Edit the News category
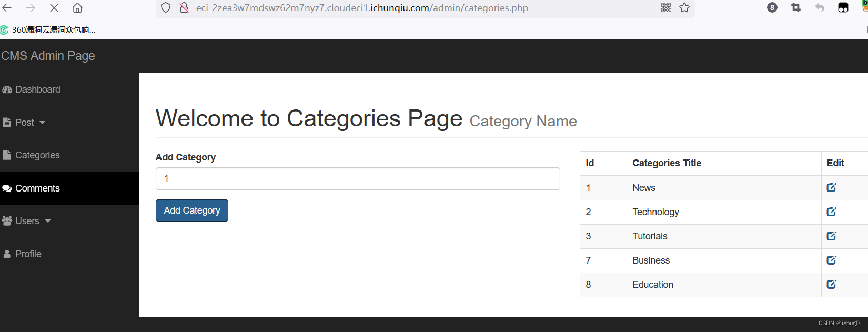868x332 pixels. point(831,188)
